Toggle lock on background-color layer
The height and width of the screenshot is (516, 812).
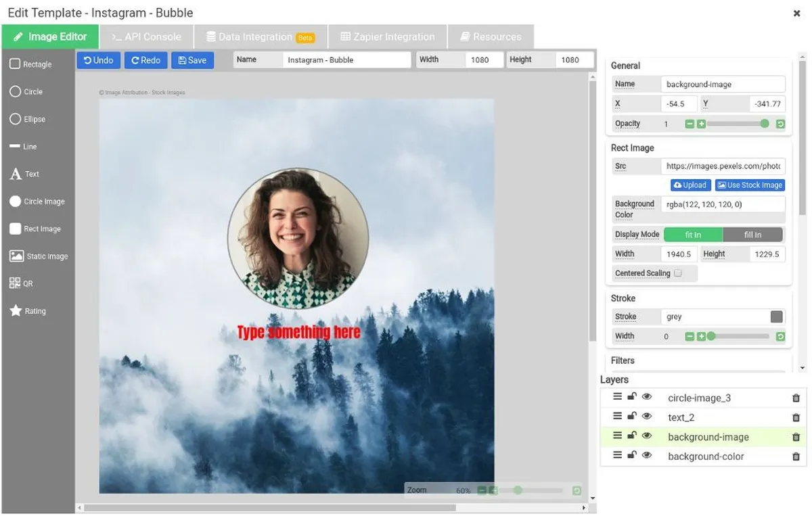tap(632, 455)
